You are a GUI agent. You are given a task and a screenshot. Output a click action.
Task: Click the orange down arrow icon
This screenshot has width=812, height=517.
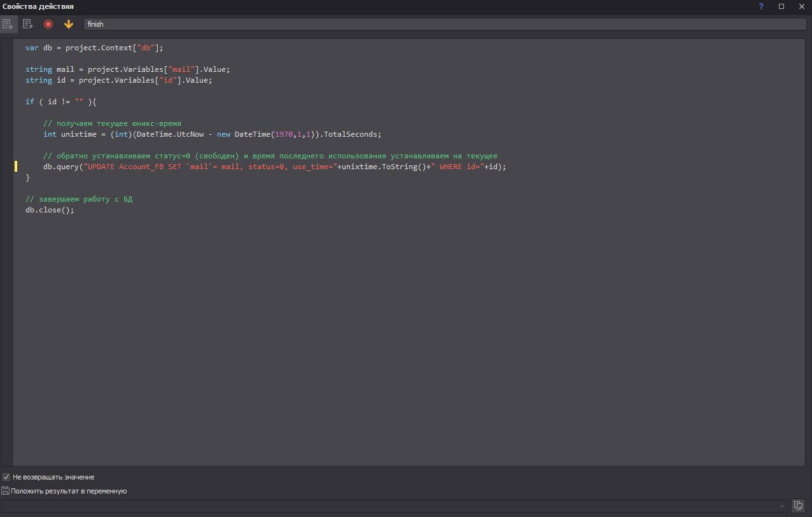point(69,24)
